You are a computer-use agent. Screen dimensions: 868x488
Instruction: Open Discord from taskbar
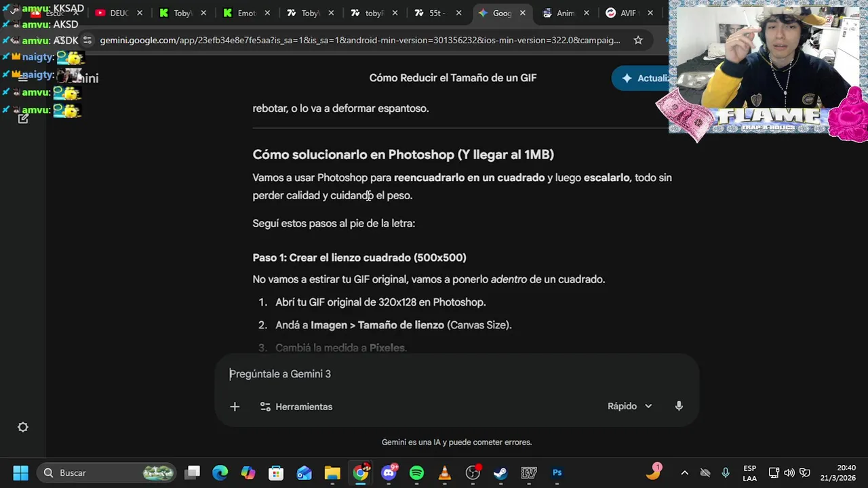389,472
